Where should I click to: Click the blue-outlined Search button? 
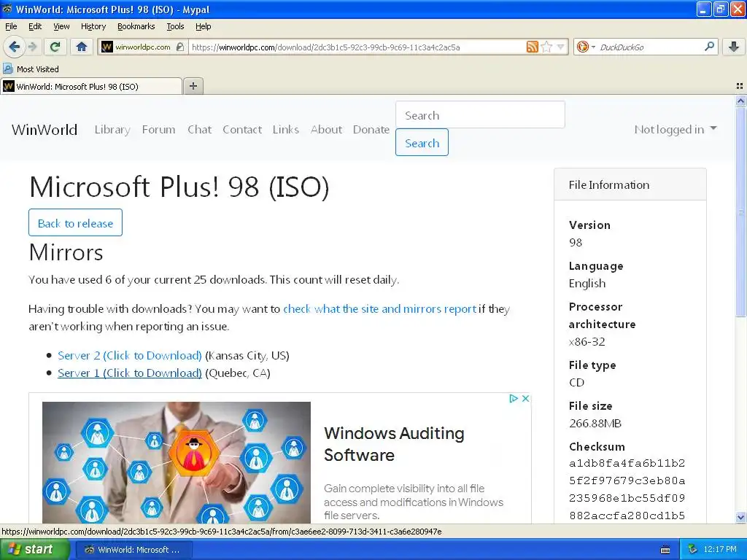coord(422,142)
